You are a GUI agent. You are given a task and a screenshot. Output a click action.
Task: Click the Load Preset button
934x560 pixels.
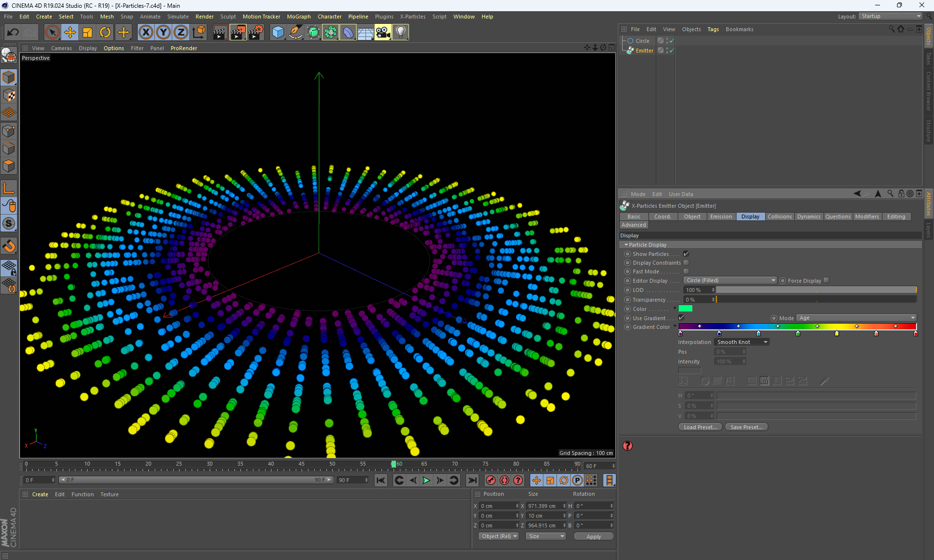700,427
